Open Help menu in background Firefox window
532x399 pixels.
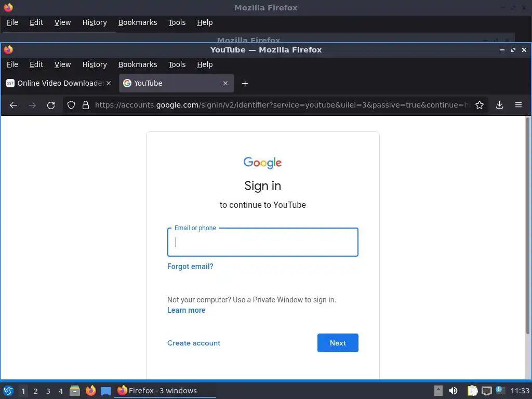click(205, 22)
